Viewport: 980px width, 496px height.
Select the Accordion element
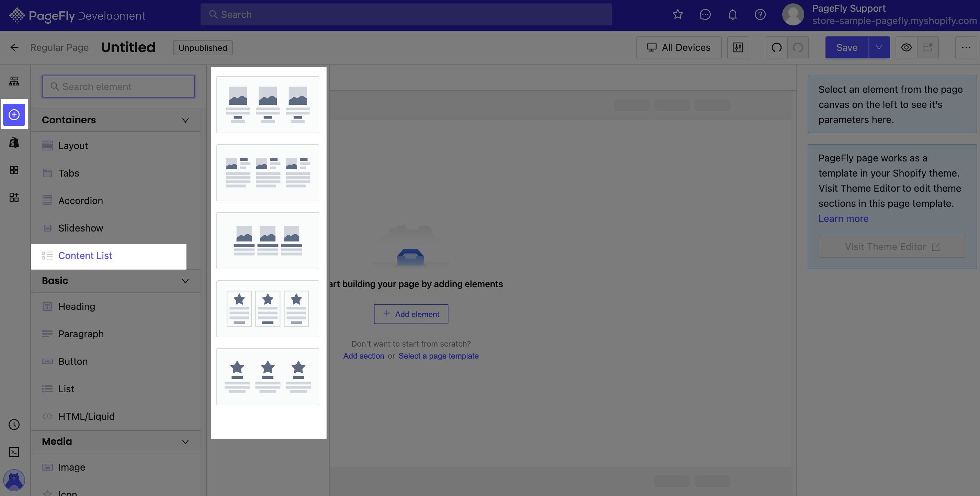pos(115,201)
